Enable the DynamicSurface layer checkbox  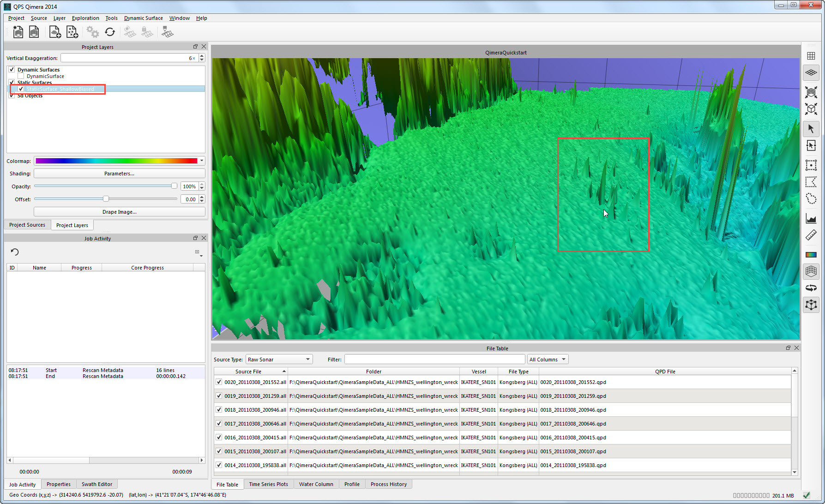click(x=21, y=76)
